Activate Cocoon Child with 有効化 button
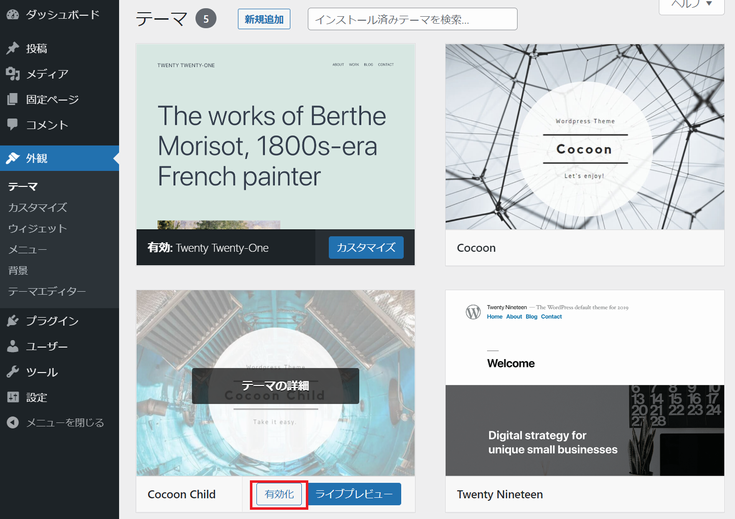 pos(279,494)
